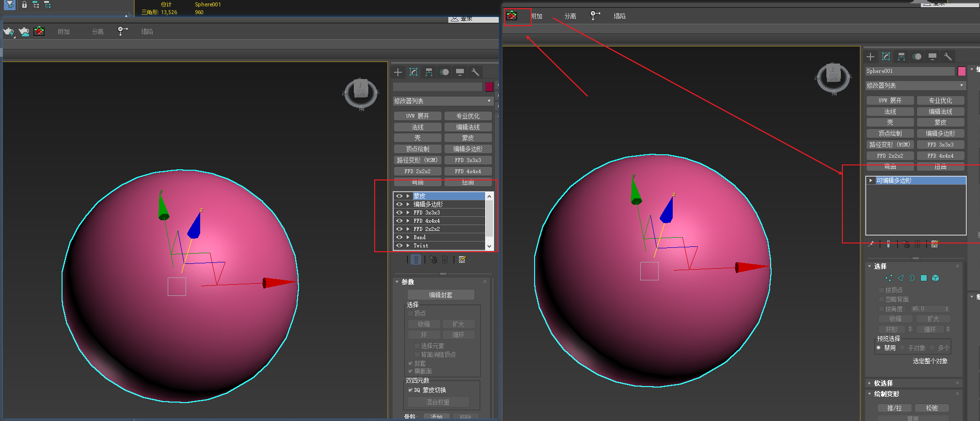
Task: Click configure modifier sets icon in left window
Action: tap(462, 260)
